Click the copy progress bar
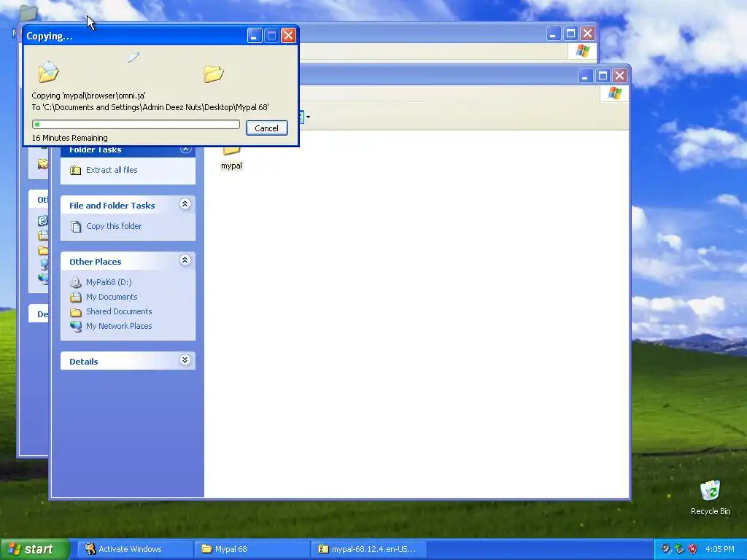 [x=136, y=124]
